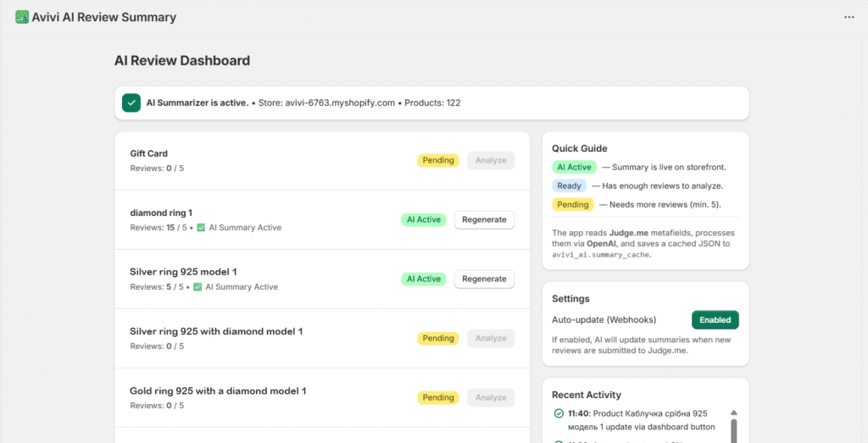Click the Reviews: 0 / 5 under Gift Card

tap(157, 168)
